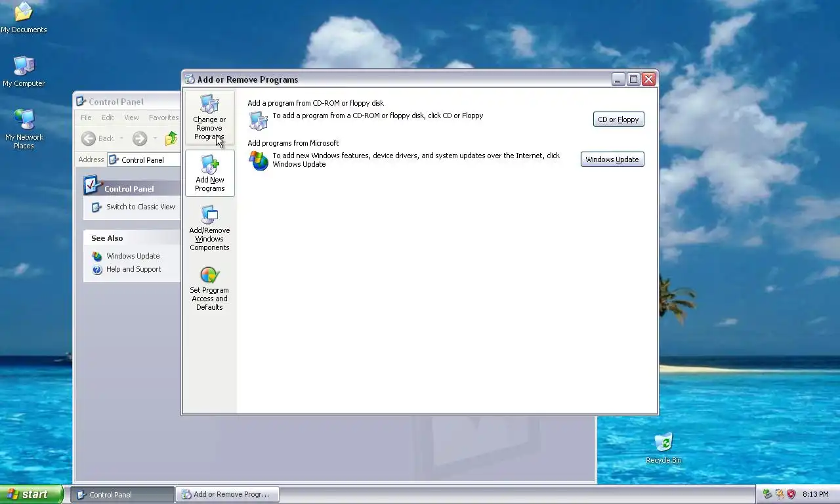The image size is (840, 504).
Task: Open Forward history dropdown arrow
Action: (156, 138)
